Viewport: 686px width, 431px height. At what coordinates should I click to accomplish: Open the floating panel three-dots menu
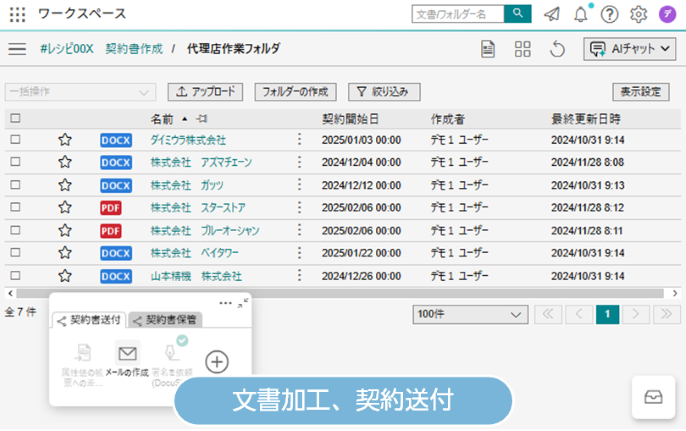226,303
